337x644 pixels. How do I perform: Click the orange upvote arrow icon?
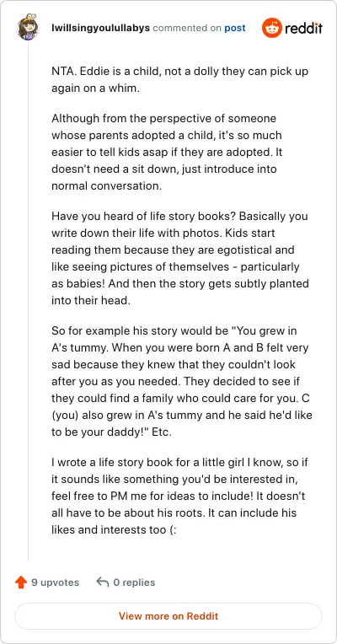tap(20, 582)
